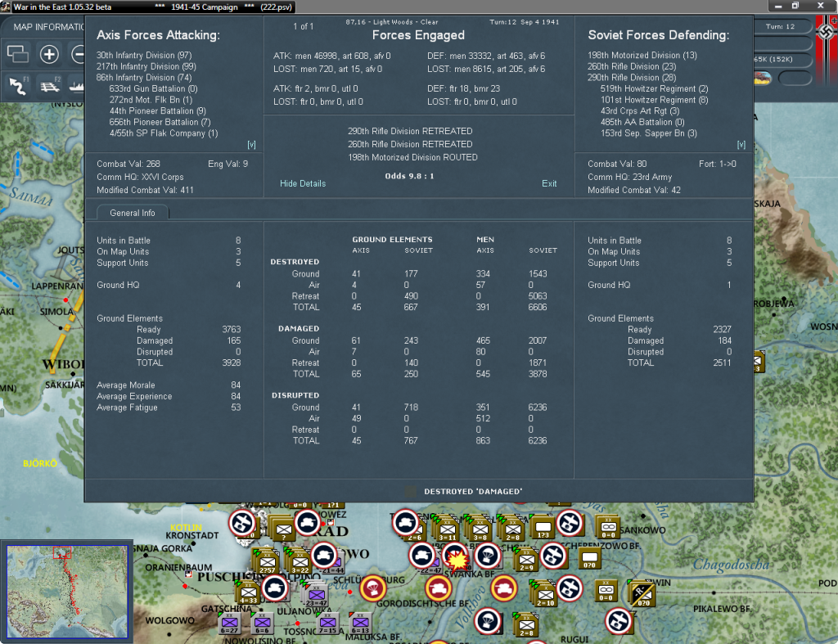
Task: Click Exit to close the battle report
Action: 549,183
